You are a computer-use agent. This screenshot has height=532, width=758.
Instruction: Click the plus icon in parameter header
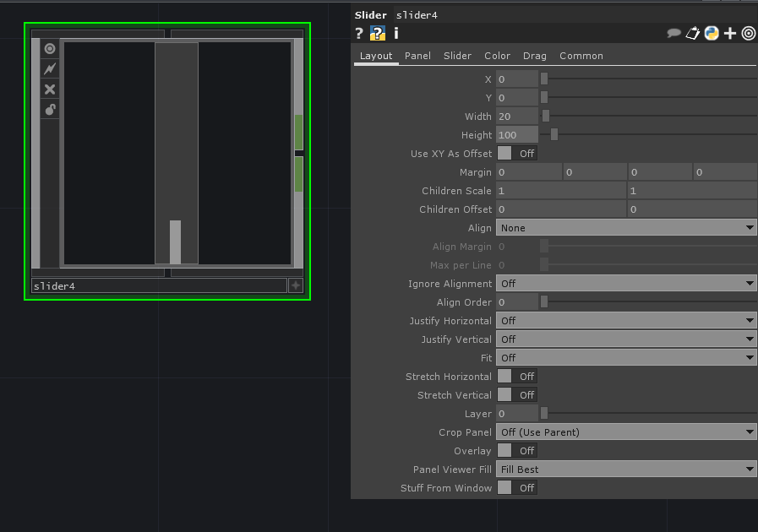click(730, 34)
